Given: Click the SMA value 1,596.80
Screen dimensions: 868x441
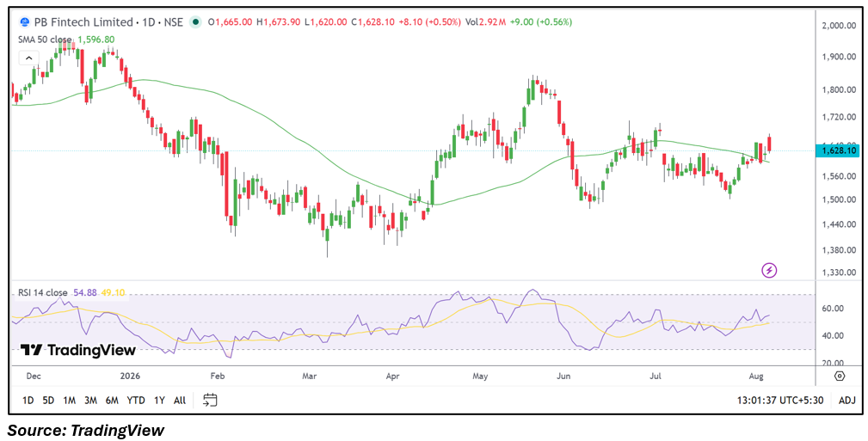Looking at the screenshot, I should [95, 40].
